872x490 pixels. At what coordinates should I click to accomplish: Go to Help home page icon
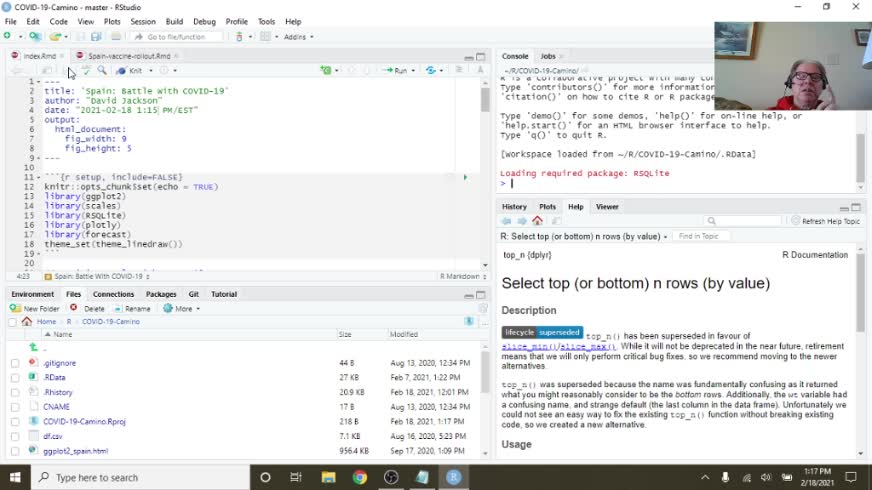point(537,221)
